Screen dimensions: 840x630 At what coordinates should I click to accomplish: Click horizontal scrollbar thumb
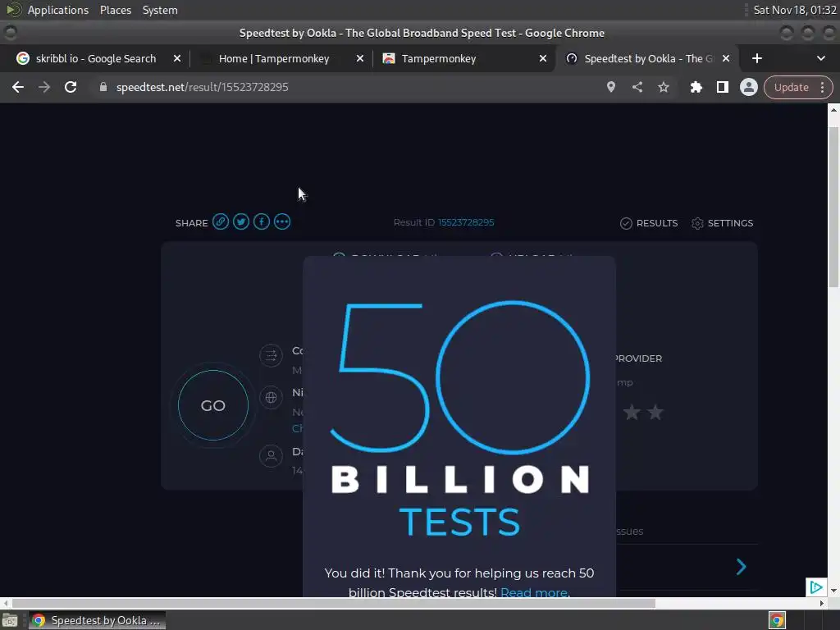(x=333, y=603)
